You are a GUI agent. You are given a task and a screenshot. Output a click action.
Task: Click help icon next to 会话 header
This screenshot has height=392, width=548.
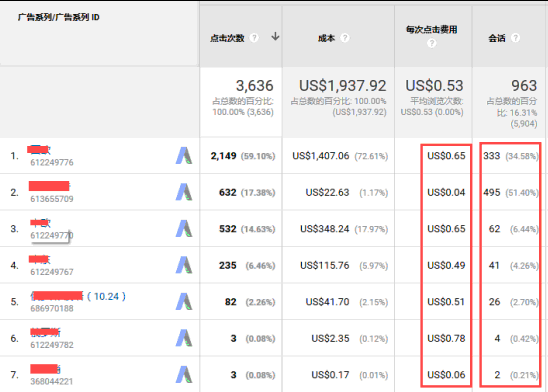pyautogui.click(x=515, y=38)
